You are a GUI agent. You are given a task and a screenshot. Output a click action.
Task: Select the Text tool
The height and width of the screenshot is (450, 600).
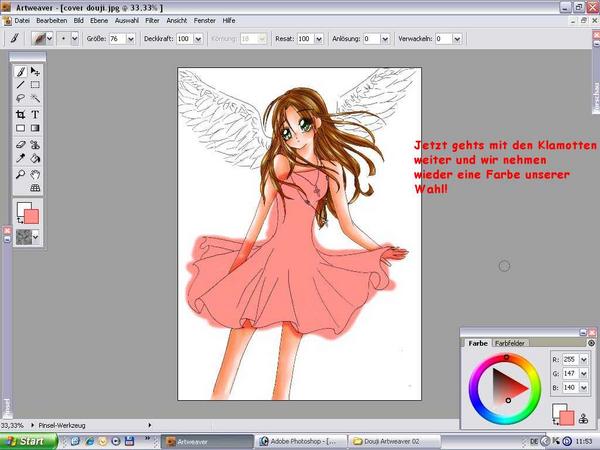pyautogui.click(x=35, y=114)
